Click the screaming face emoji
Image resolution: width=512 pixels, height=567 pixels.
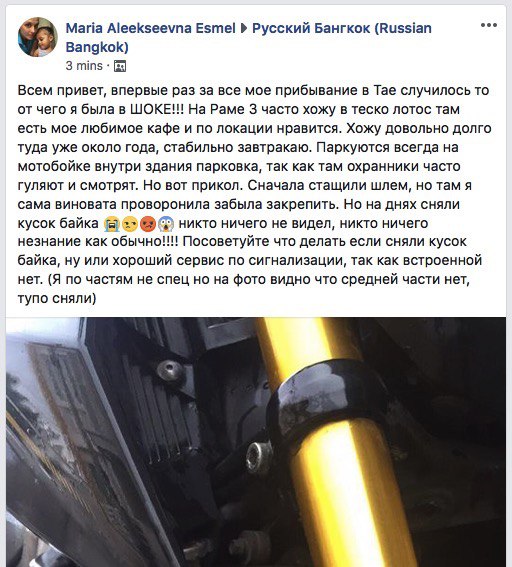[x=166, y=224]
